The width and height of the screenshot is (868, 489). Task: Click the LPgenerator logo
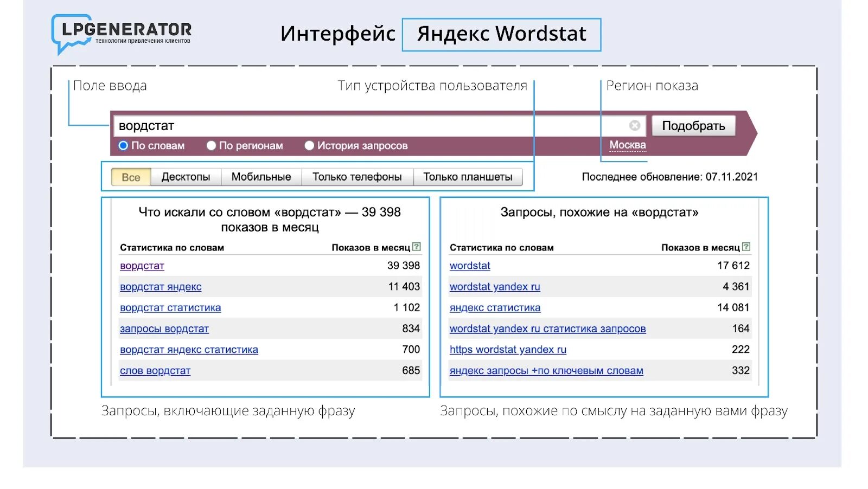[x=122, y=34]
